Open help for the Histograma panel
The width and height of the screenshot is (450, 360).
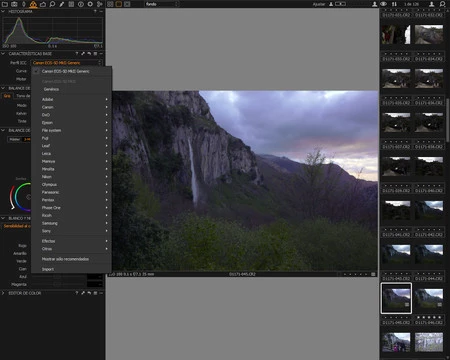tap(95, 11)
